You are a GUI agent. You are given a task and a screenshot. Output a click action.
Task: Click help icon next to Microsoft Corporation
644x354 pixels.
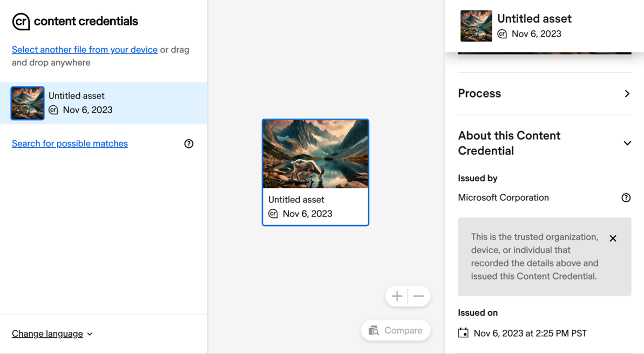[626, 198]
